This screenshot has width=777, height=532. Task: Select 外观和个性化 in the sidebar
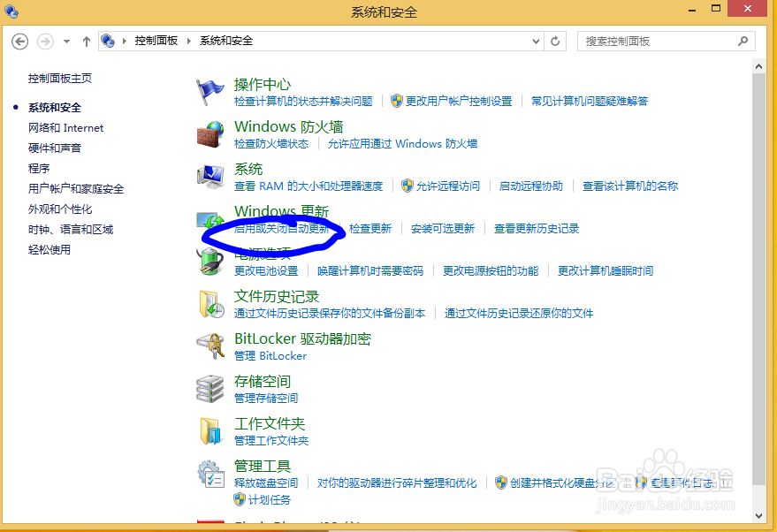60,209
